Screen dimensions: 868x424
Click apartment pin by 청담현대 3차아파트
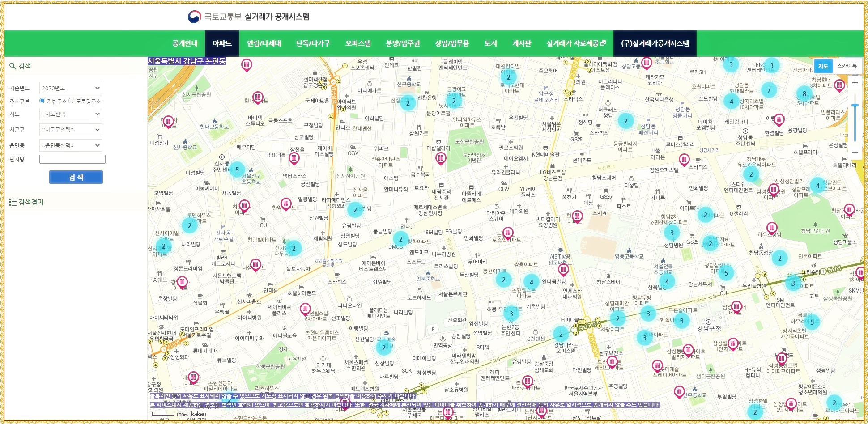click(x=839, y=85)
